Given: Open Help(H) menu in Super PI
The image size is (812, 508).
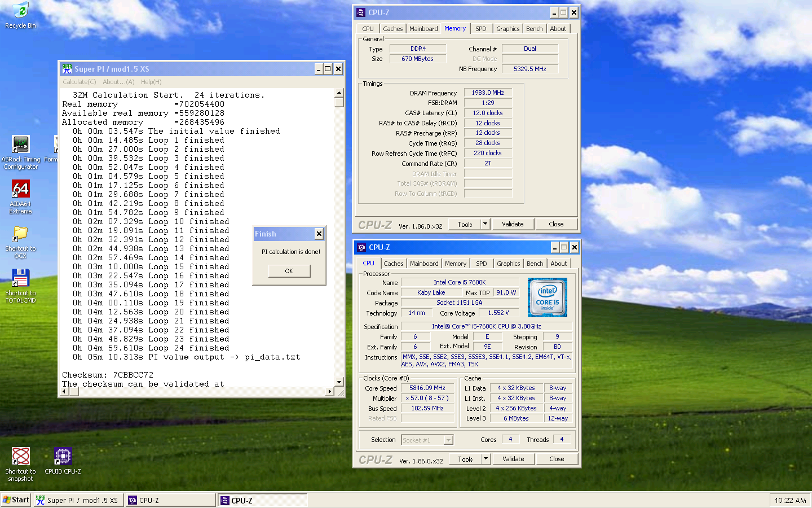Looking at the screenshot, I should [151, 82].
